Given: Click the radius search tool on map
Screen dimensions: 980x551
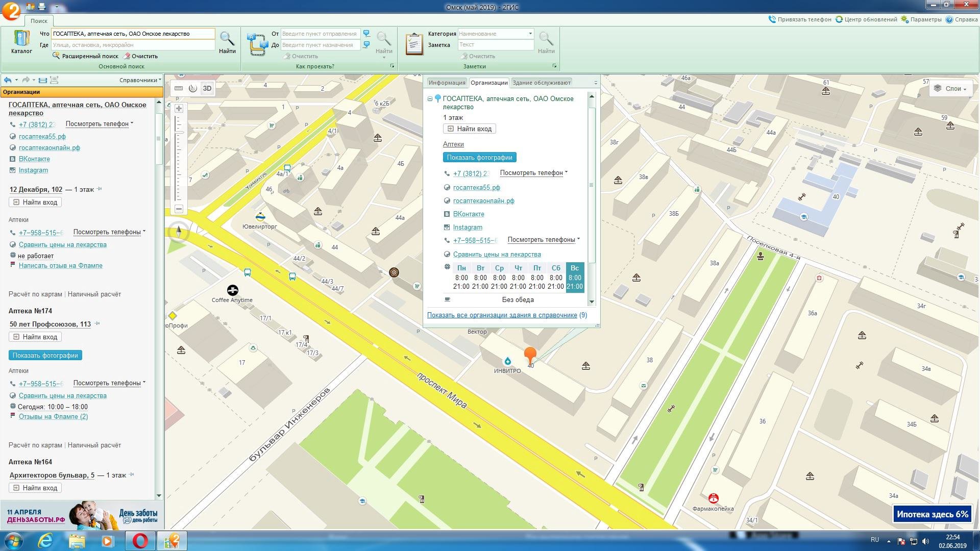Looking at the screenshot, I should pos(193,88).
